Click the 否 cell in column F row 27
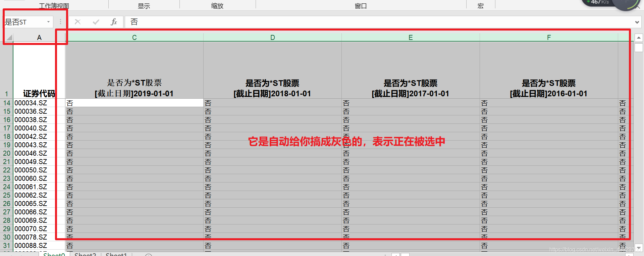The width and height of the screenshot is (644, 256). [549, 212]
